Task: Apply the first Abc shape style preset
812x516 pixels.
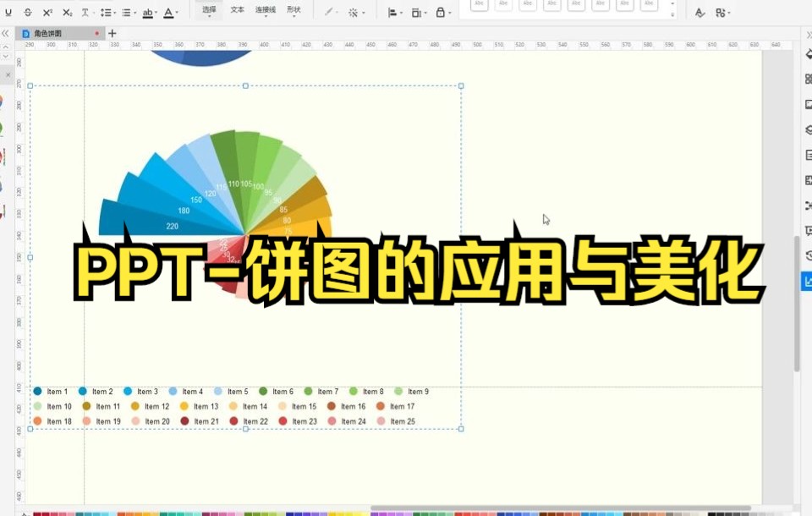Action: (x=478, y=7)
